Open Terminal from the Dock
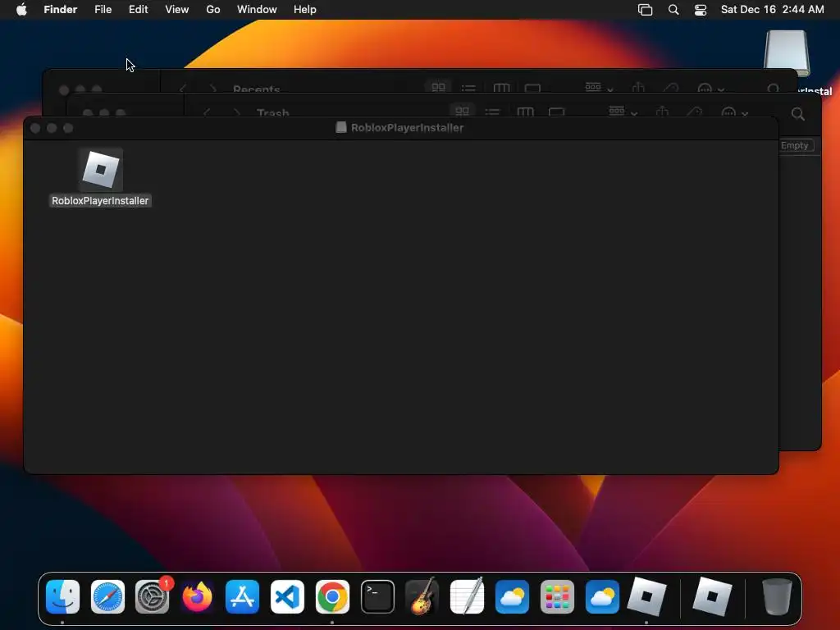The width and height of the screenshot is (840, 630). click(377, 596)
